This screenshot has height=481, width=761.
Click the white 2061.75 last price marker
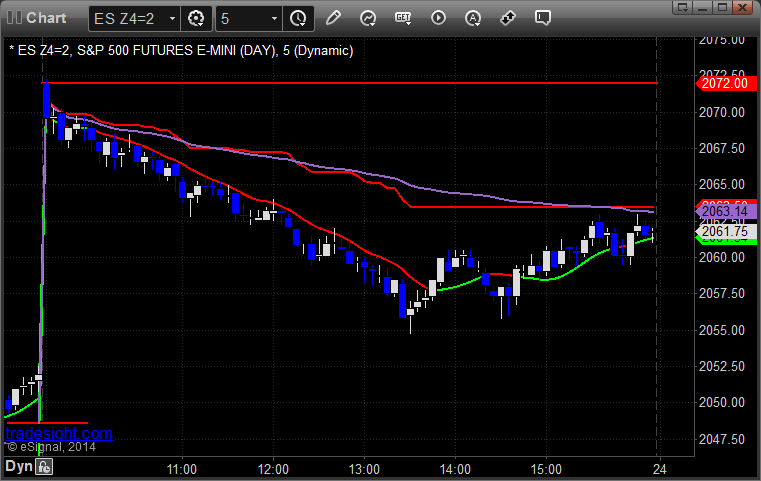[x=726, y=231]
